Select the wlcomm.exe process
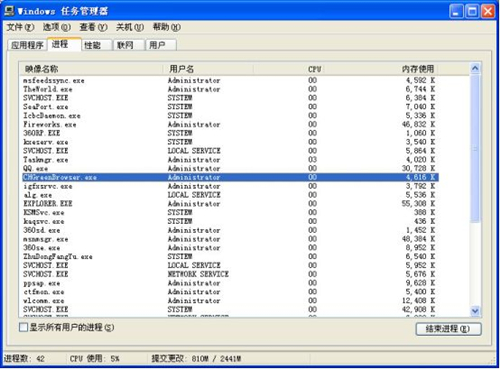500x369 pixels. 230,301
